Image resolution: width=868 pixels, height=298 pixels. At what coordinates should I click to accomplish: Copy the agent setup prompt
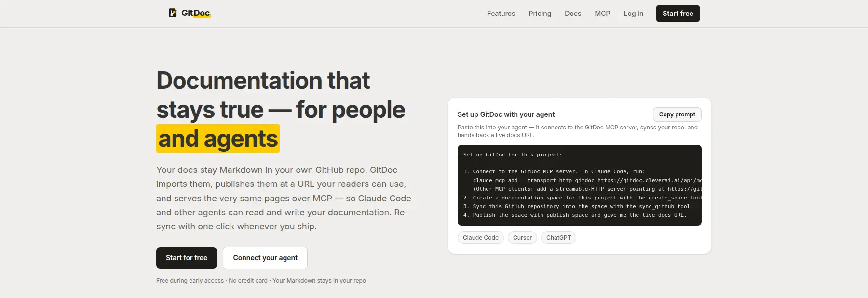click(677, 114)
